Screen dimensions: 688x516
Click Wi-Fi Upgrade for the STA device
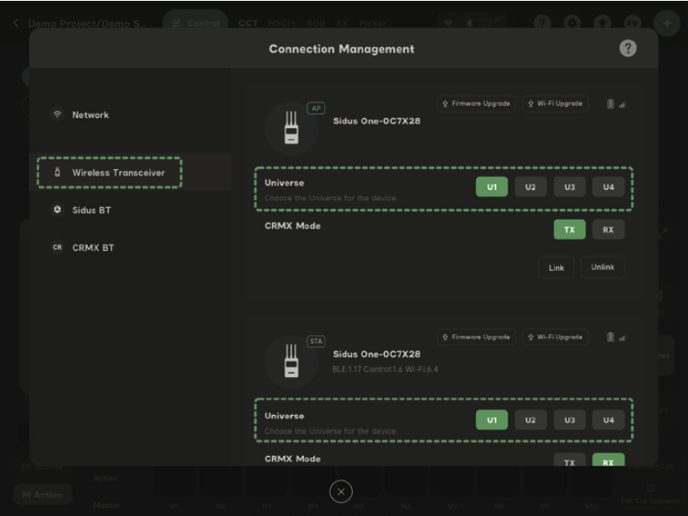[555, 337]
